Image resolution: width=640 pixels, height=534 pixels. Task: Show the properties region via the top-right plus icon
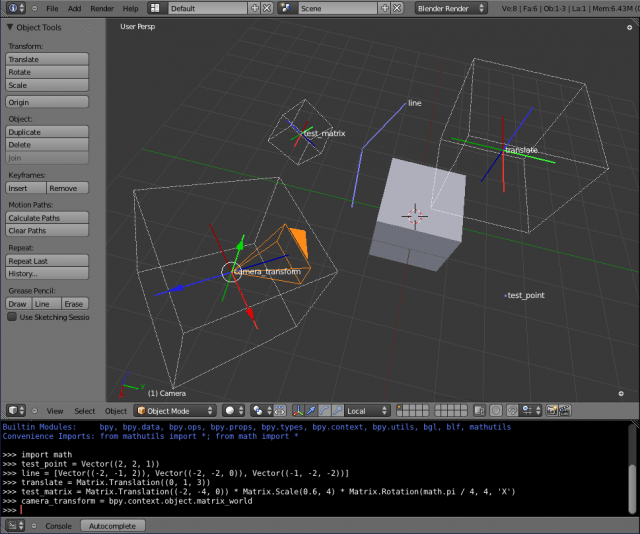[x=629, y=28]
